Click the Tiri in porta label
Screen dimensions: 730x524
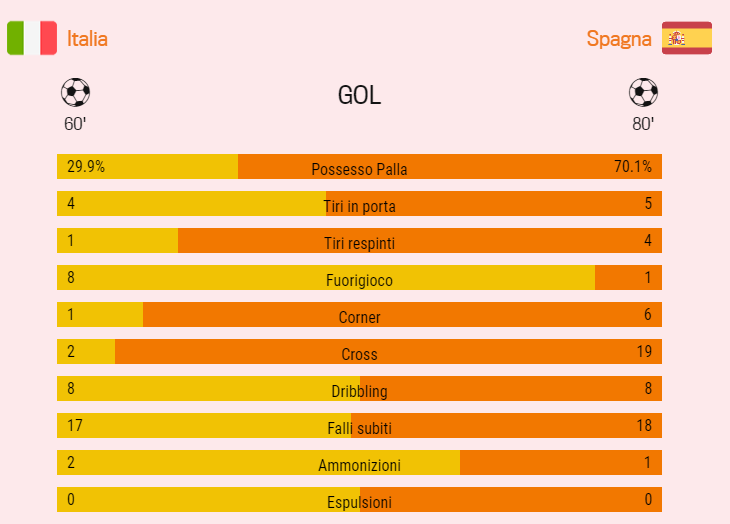pyautogui.click(x=359, y=206)
